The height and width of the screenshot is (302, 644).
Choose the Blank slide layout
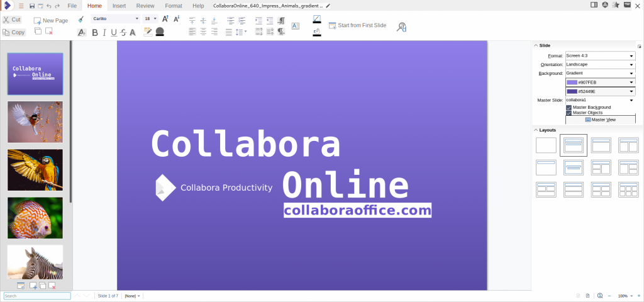546,145
